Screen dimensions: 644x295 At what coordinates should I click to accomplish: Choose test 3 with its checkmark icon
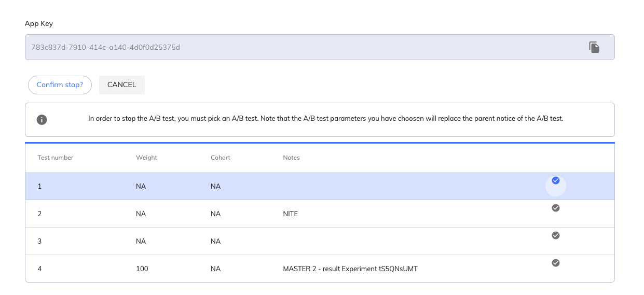(555, 235)
